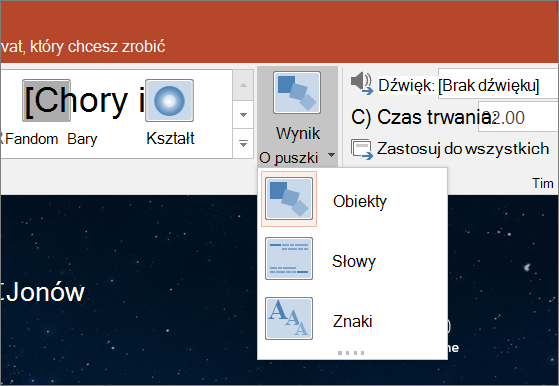Choose the Obiekty effect option
This screenshot has width=559, height=386.
point(352,199)
